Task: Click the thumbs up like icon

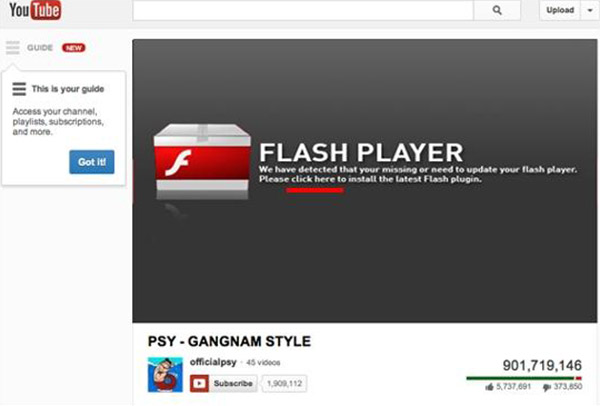Action: click(x=489, y=387)
